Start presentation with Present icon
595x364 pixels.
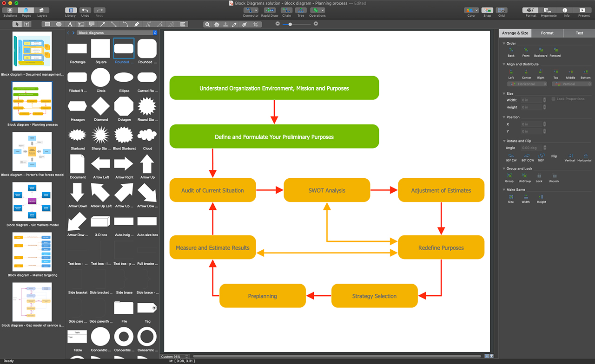coord(584,10)
